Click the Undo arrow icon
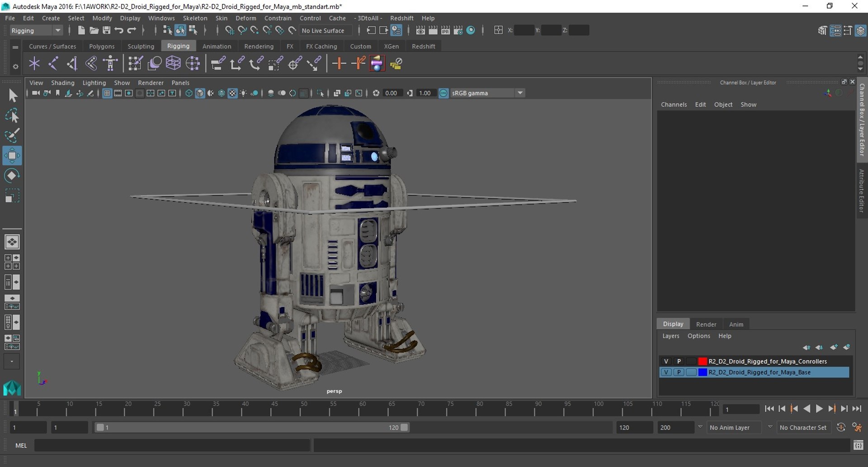The image size is (868, 467). coord(119,30)
